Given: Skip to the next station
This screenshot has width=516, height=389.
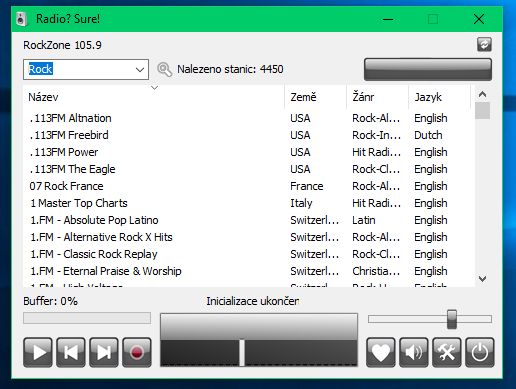Looking at the screenshot, I should tap(104, 352).
